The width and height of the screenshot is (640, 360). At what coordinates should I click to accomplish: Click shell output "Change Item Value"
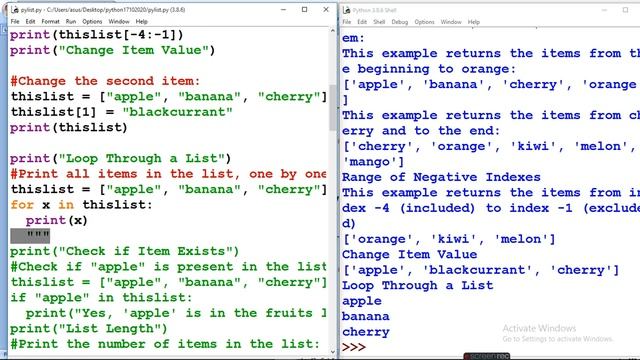pyautogui.click(x=409, y=255)
